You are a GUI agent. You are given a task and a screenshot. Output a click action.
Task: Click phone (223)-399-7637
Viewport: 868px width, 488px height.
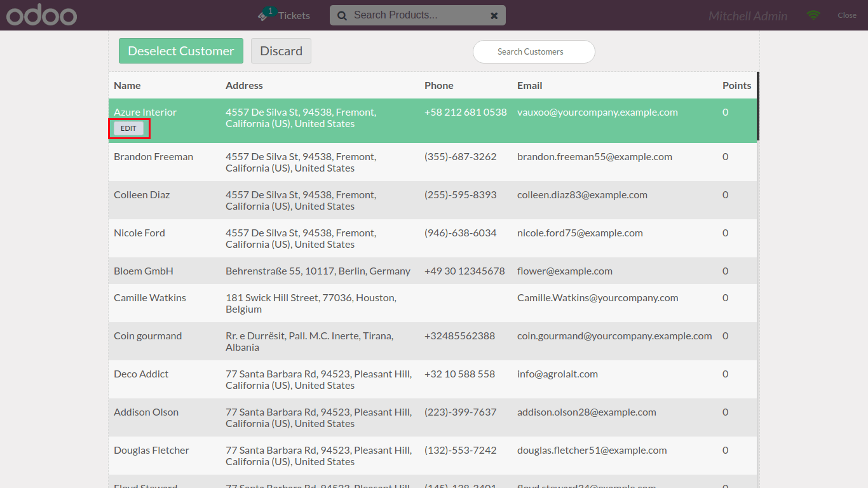[x=461, y=412]
